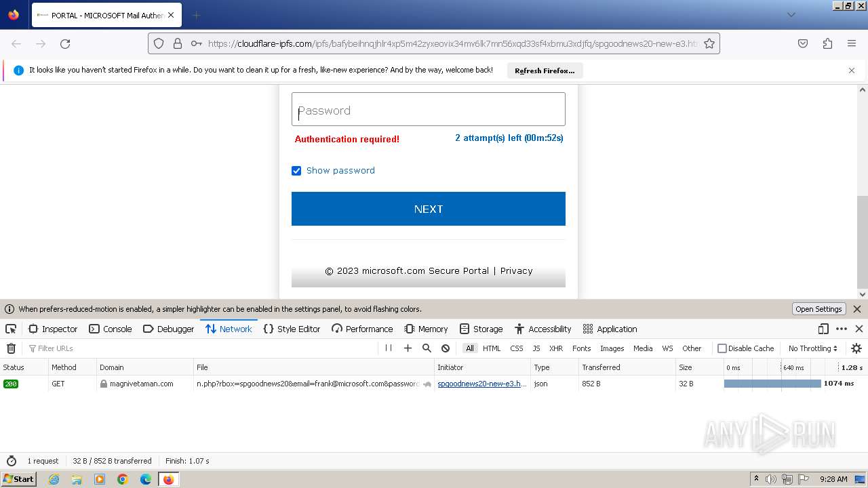Open the Performance tab

[362, 329]
